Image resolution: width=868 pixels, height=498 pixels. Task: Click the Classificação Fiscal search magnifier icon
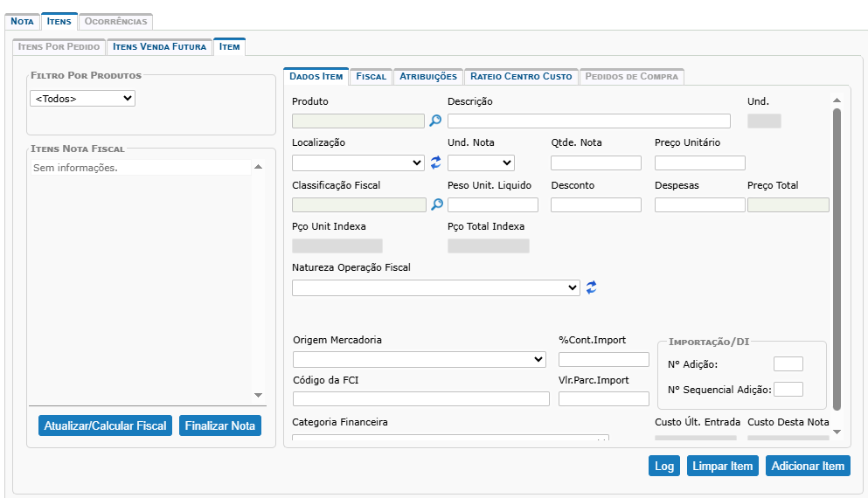(436, 204)
